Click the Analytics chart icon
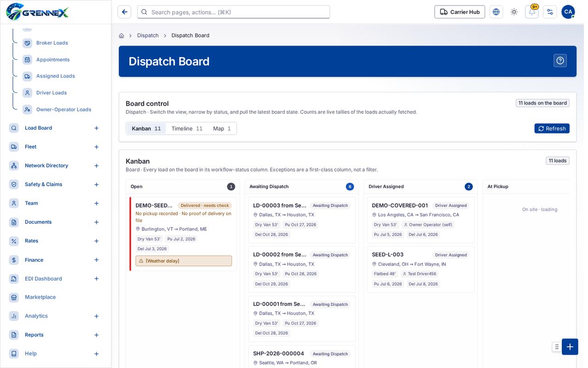Viewport: 588px width, 368px height. [14, 316]
